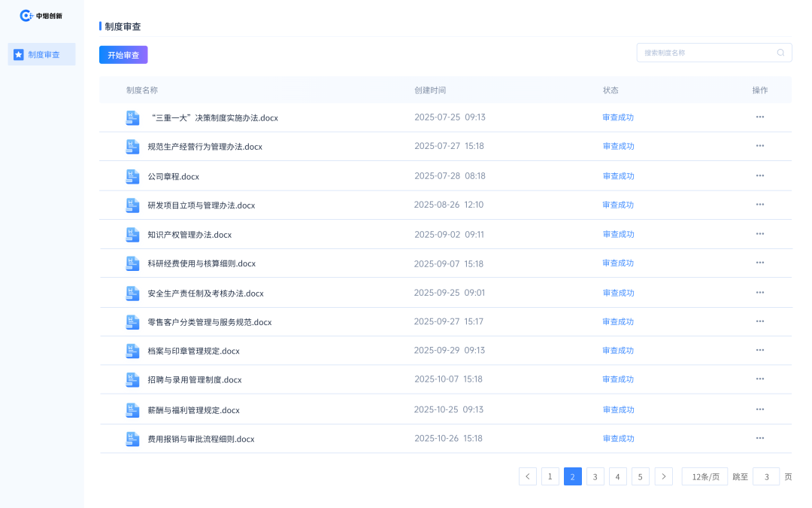Click file name 公司章程.docx
This screenshot has height=508, width=812.
[x=174, y=177]
